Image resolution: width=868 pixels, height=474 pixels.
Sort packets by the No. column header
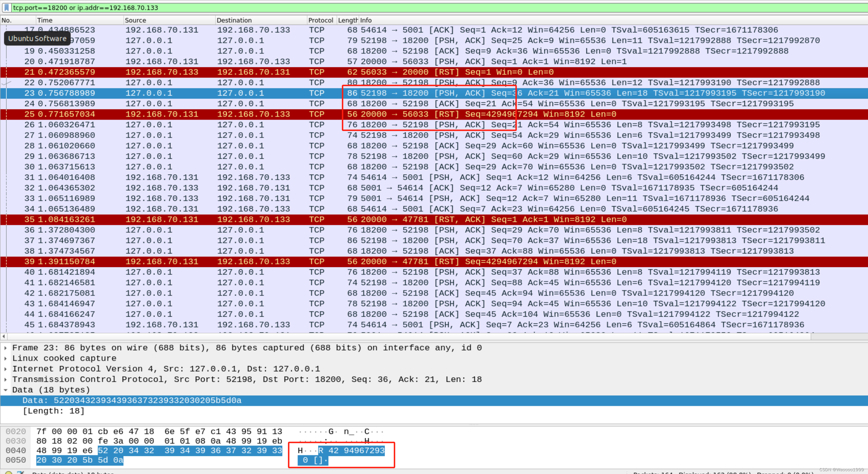(18, 20)
